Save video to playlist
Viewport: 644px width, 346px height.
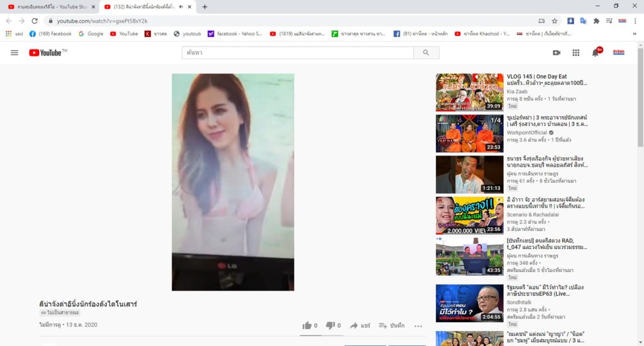click(x=391, y=325)
